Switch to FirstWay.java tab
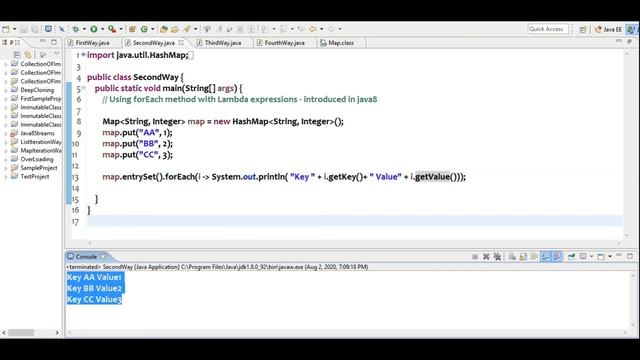 [93, 42]
